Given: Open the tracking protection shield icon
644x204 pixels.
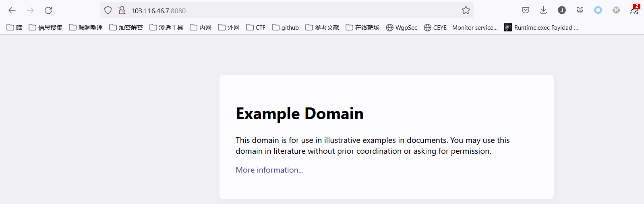Looking at the screenshot, I should [x=108, y=10].
